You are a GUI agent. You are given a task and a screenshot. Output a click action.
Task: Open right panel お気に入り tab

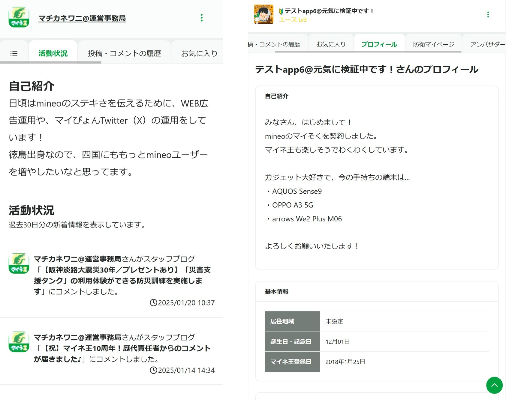point(331,44)
